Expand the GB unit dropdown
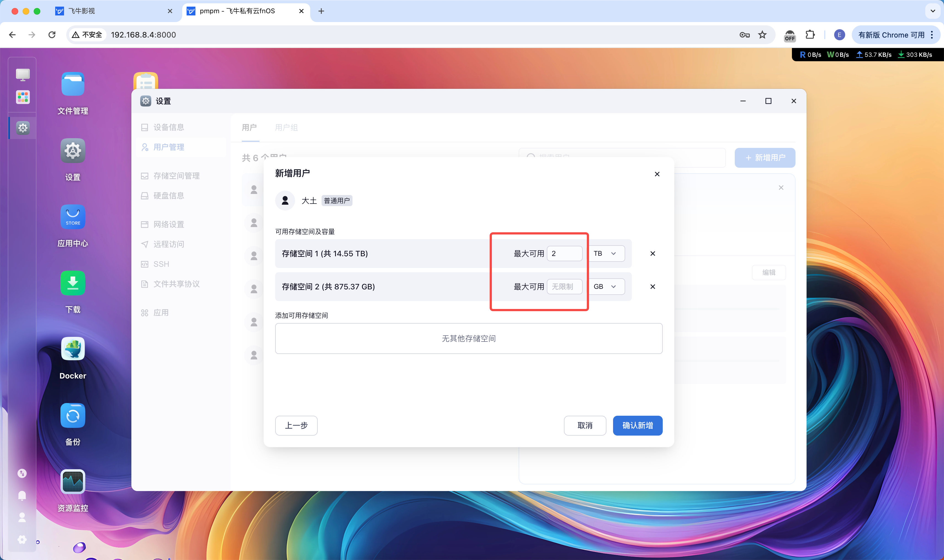Image resolution: width=944 pixels, height=560 pixels. tap(606, 287)
